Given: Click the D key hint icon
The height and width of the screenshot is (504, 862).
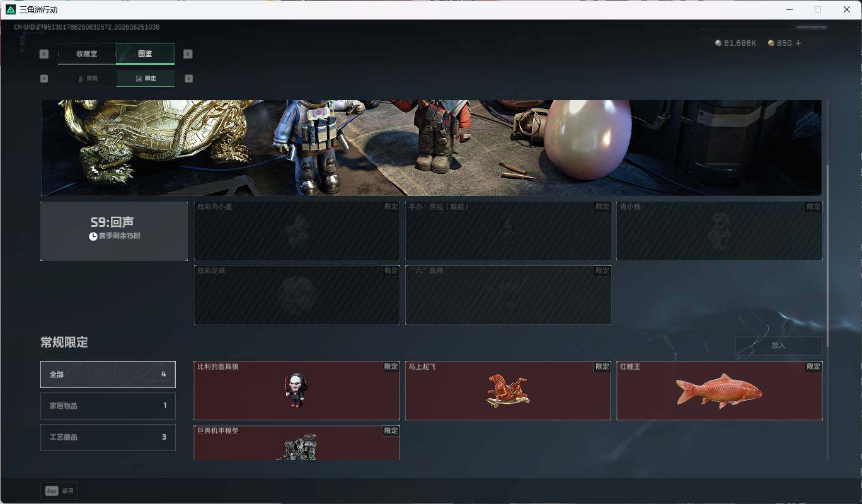Looking at the screenshot, I should coord(189,79).
